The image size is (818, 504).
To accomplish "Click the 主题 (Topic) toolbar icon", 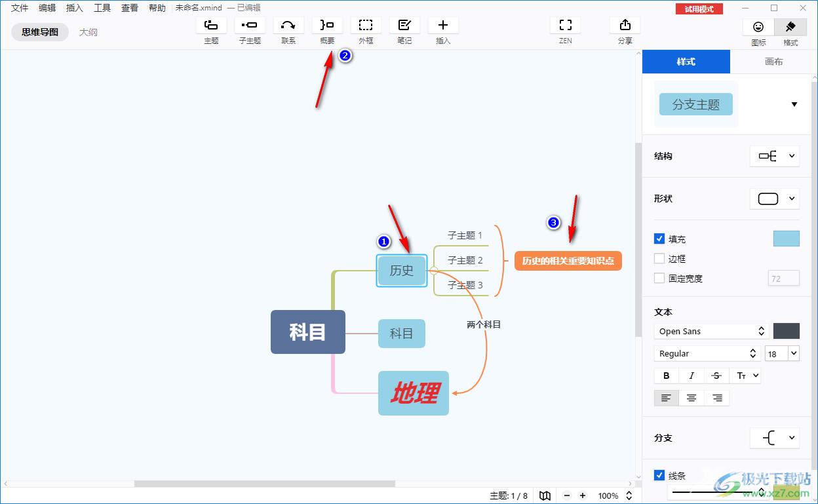I will [211, 26].
